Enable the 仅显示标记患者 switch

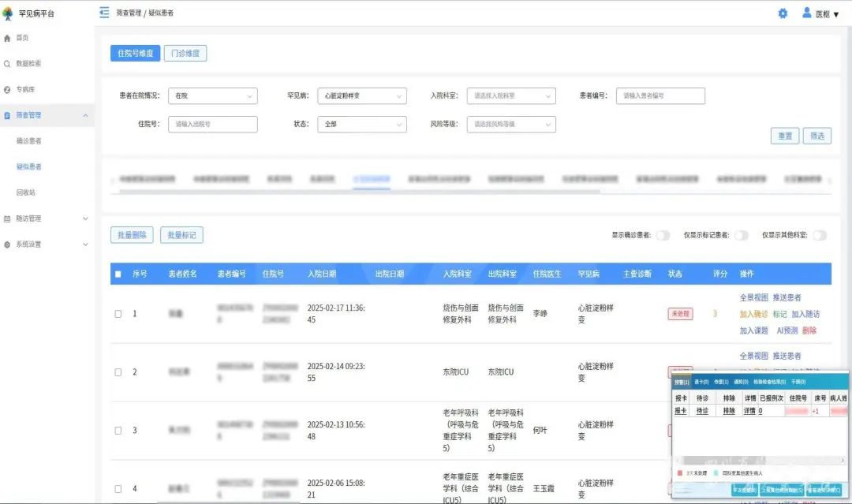pyautogui.click(x=741, y=235)
